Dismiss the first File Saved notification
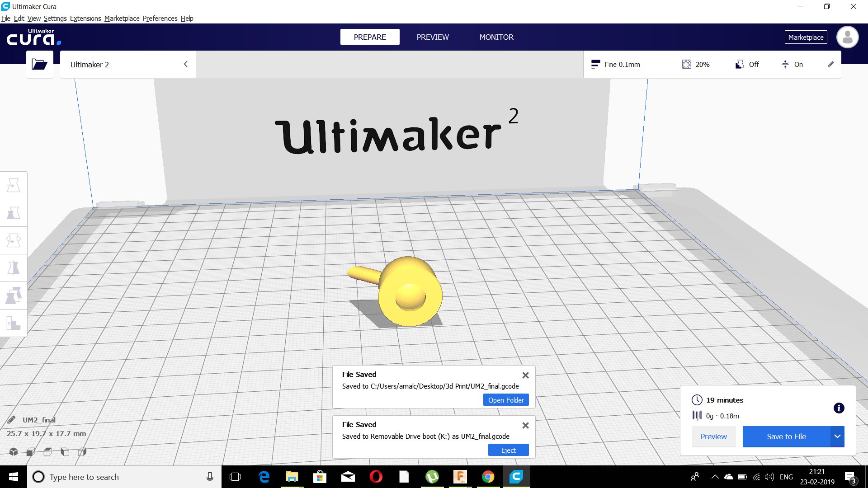The width and height of the screenshot is (868, 488). pyautogui.click(x=525, y=375)
